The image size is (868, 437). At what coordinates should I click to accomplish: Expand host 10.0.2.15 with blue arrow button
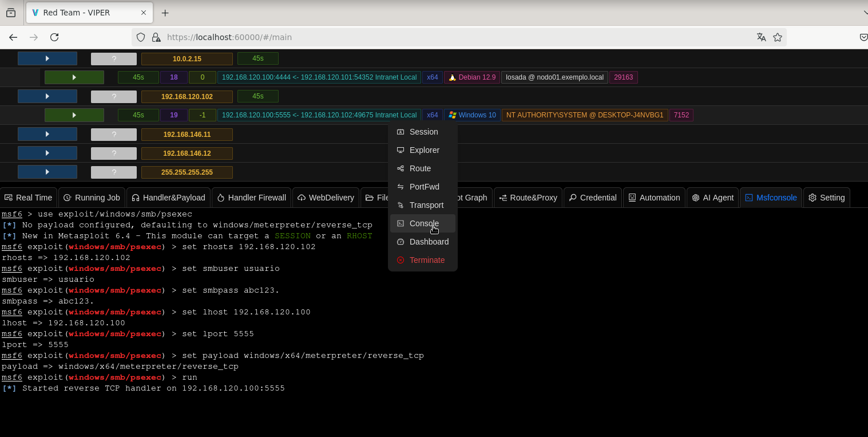47,58
